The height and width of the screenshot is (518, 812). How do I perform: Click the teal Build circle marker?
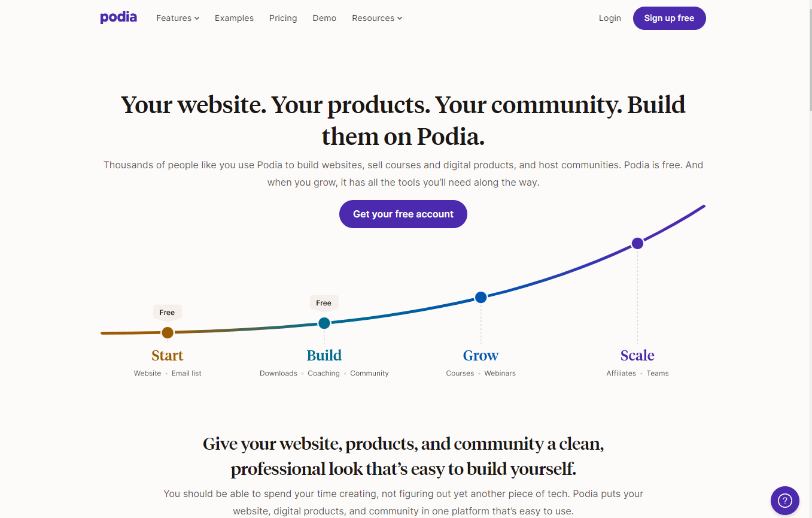(x=324, y=323)
